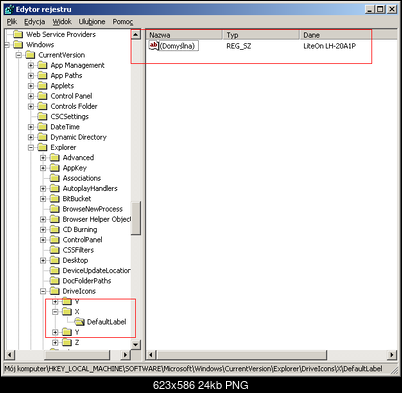Sort values by the Typ column header

point(261,35)
